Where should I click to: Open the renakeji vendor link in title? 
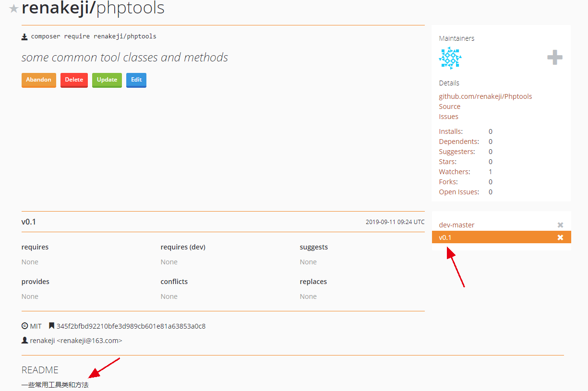[57, 8]
